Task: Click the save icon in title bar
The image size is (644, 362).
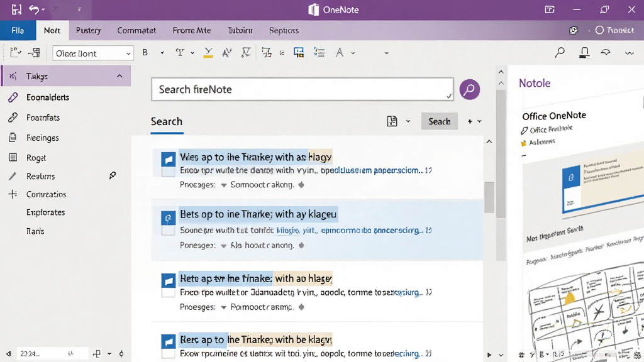Action: point(16,9)
